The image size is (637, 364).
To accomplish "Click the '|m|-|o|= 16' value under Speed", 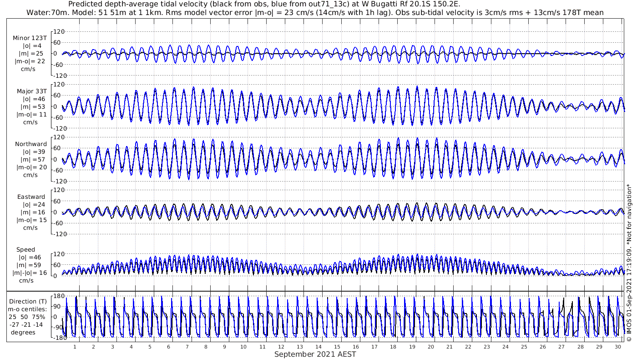I will point(30,273).
